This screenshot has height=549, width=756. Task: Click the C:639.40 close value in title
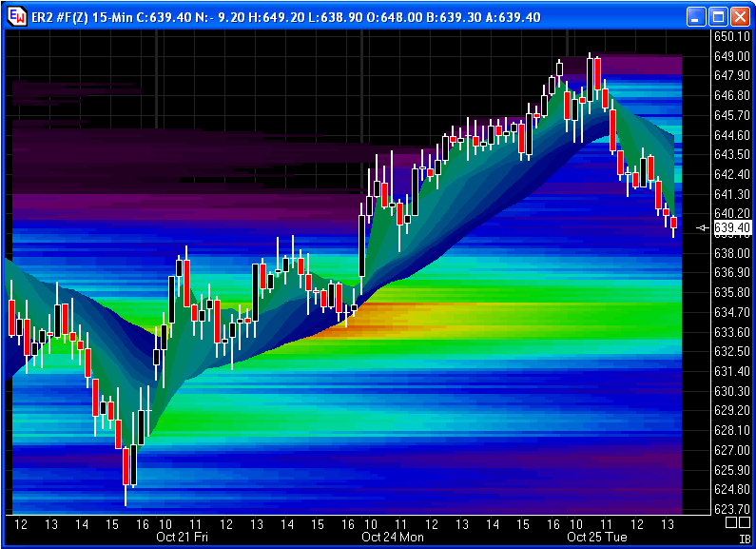[164, 17]
